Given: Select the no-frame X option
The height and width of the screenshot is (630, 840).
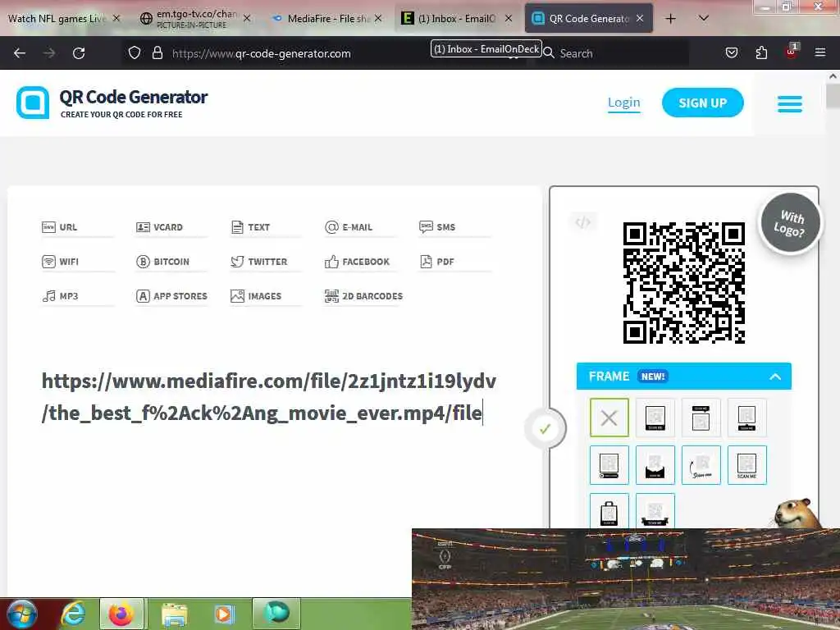Looking at the screenshot, I should [609, 418].
